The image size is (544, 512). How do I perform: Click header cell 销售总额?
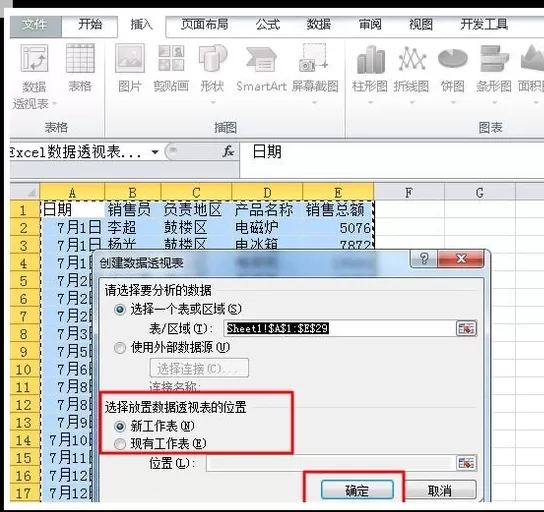point(338,210)
